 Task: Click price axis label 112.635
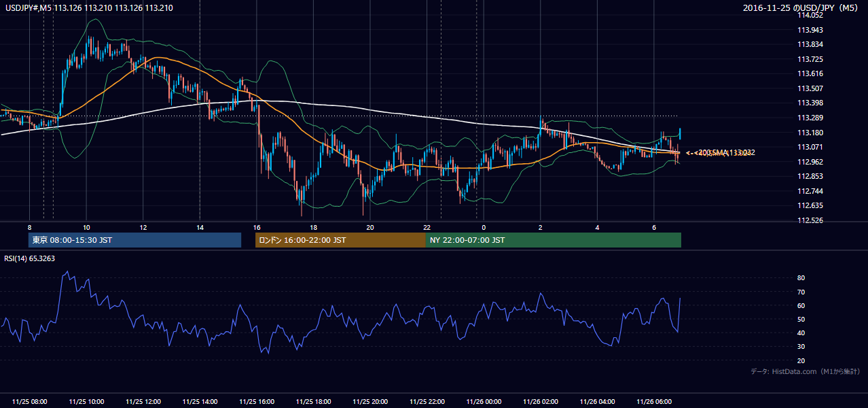pyautogui.click(x=810, y=205)
